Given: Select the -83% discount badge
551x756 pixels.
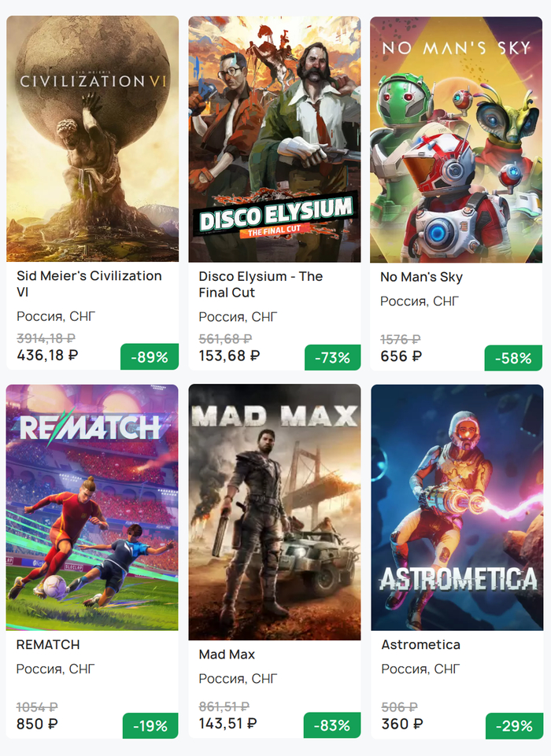Looking at the screenshot, I should point(332,725).
